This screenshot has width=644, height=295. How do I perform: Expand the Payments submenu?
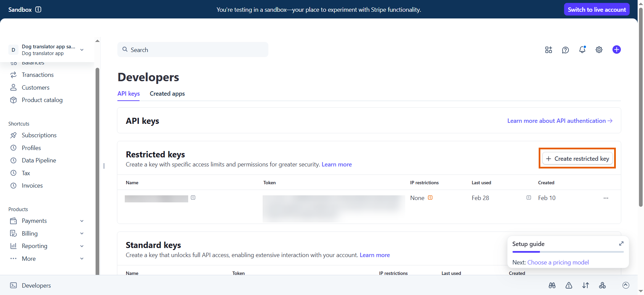82,221
